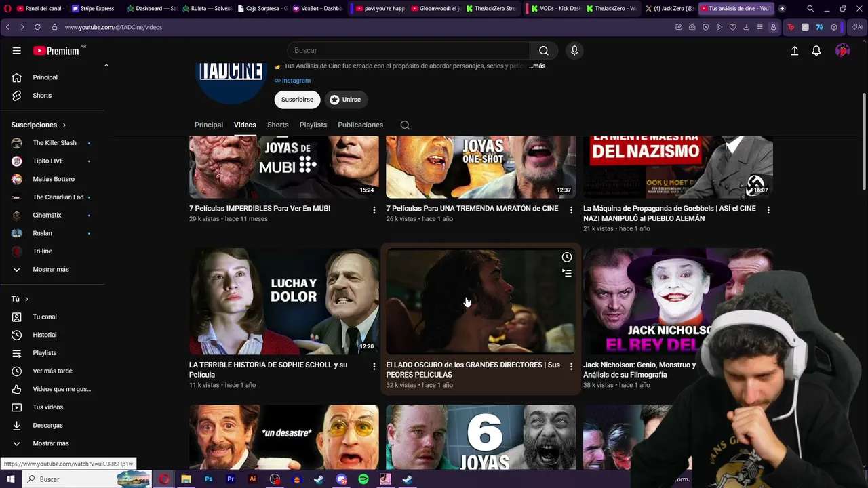The height and width of the screenshot is (488, 868).
Task: Click the search magnifier button beside Buscar
Action: coord(544,51)
